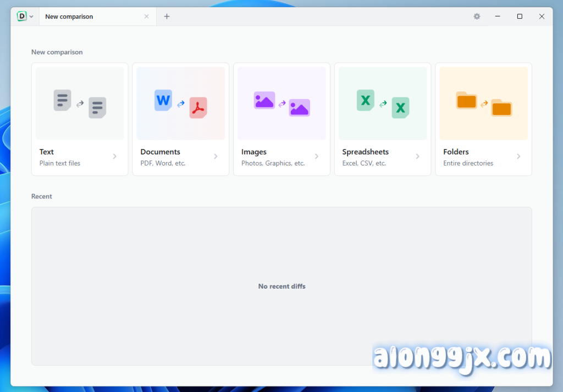Click the purple Images comparison icon
The image size is (563, 392).
pos(281,103)
